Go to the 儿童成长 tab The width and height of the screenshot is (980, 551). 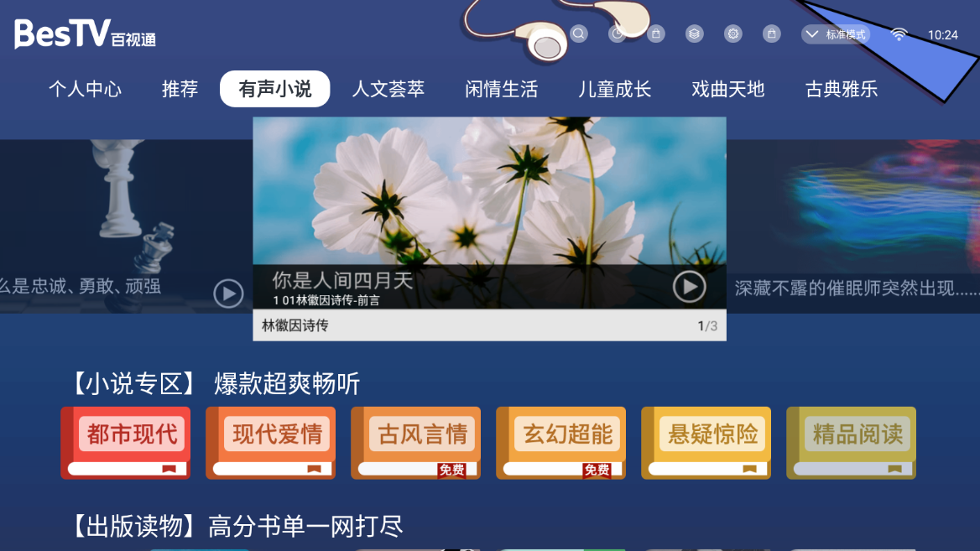click(614, 89)
